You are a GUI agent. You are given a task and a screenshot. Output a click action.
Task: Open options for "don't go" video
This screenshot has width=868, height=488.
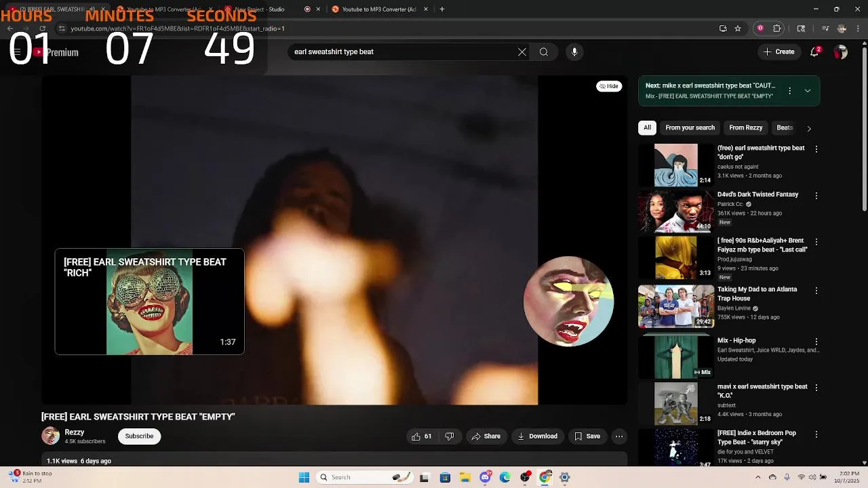[x=816, y=149]
